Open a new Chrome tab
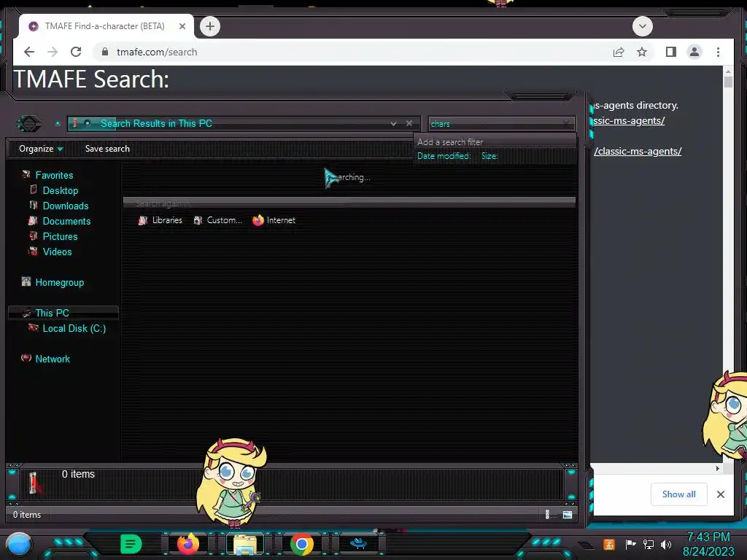Screen dimensions: 747x560 point(210,26)
